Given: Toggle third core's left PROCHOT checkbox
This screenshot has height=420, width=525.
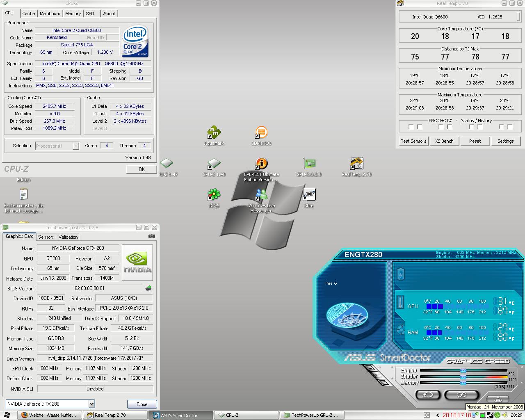Looking at the screenshot, I should (x=471, y=127).
